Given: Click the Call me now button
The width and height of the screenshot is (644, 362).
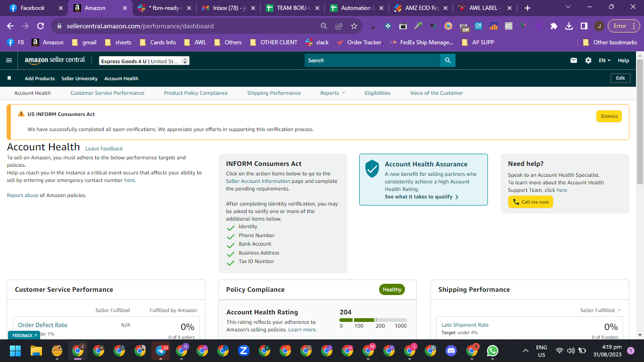Looking at the screenshot, I should click(x=530, y=202).
